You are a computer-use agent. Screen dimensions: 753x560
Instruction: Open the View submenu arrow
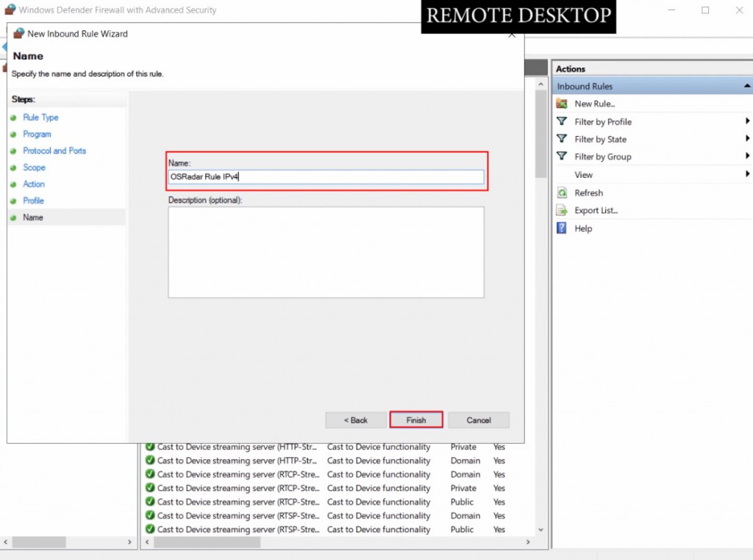(x=747, y=174)
